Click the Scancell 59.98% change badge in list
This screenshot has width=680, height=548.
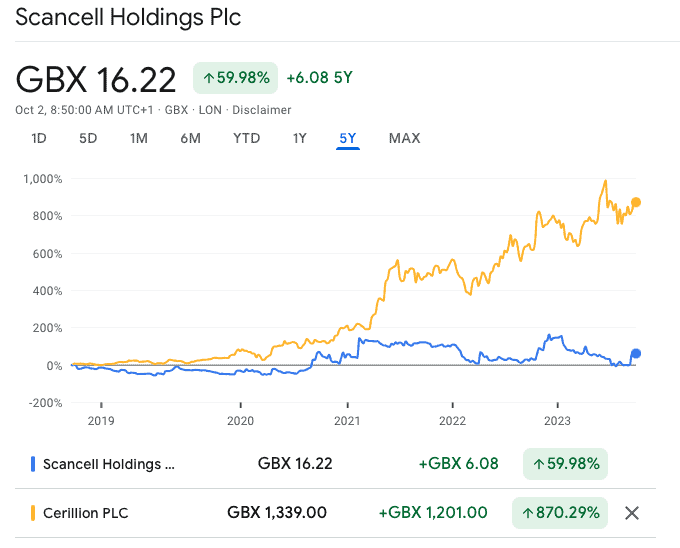tap(565, 464)
